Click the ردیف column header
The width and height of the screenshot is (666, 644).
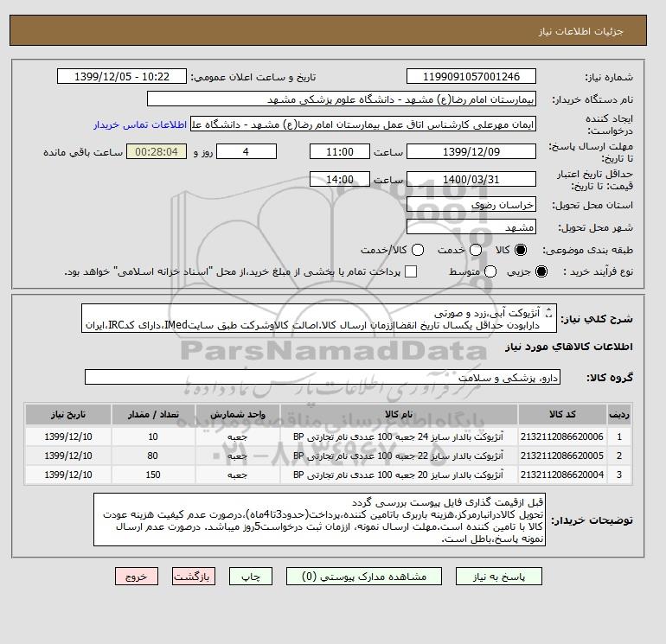tap(618, 414)
